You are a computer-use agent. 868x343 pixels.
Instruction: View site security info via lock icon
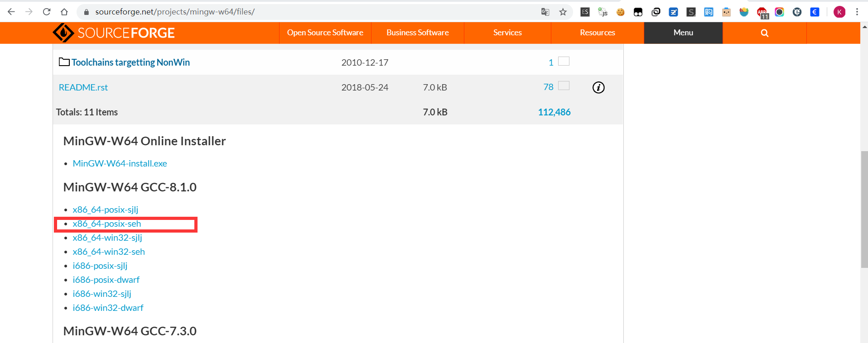[86, 12]
